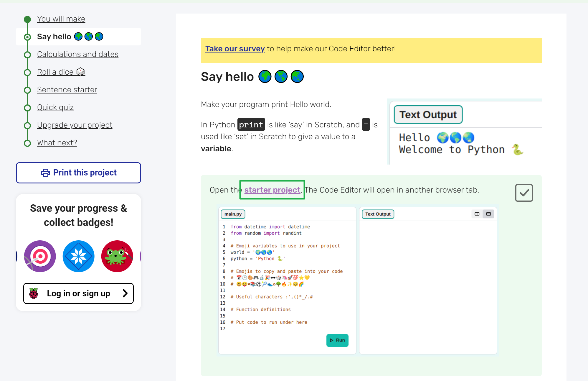
Task: Click the target/bullseye badge icon
Action: pyautogui.click(x=39, y=256)
